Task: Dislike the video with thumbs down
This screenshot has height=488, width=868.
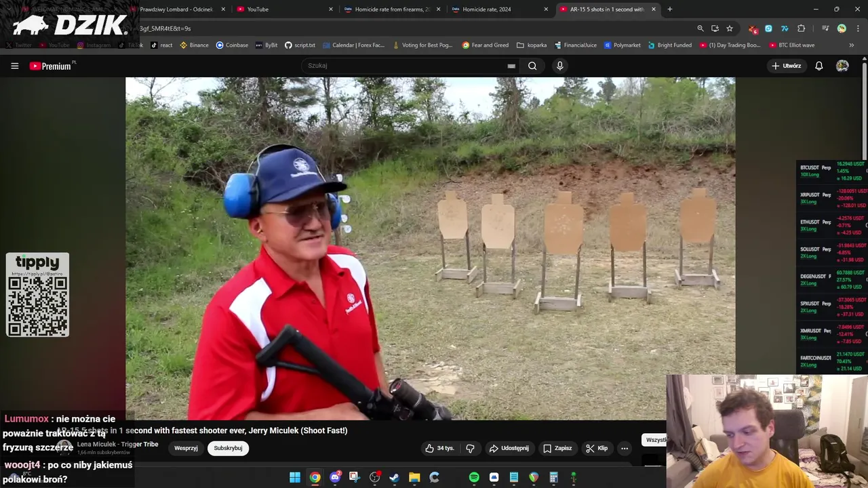Action: pos(470,448)
